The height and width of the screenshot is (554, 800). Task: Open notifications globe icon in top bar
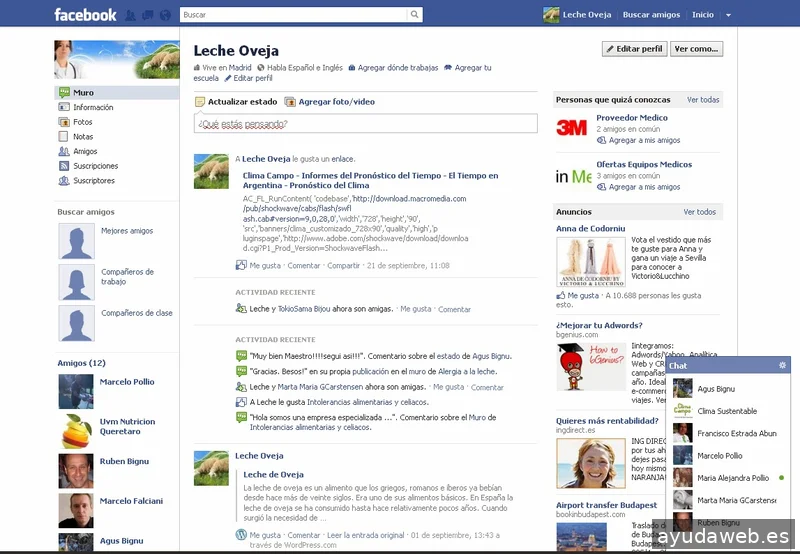tap(163, 15)
